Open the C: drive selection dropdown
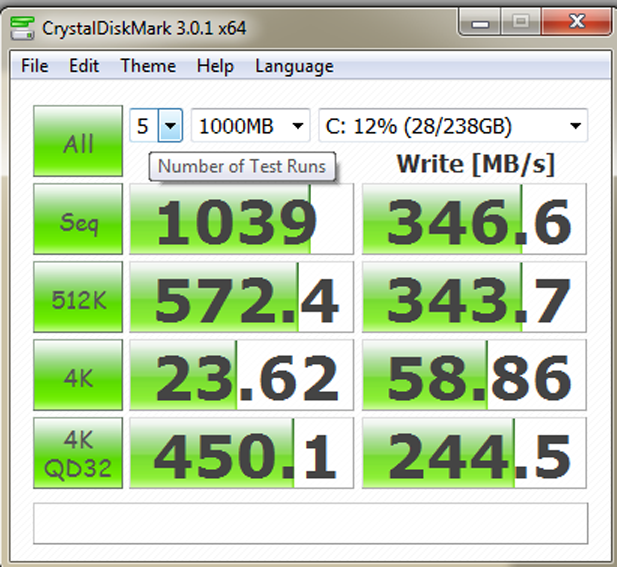Viewport: 617px width, 567px height. [453, 126]
